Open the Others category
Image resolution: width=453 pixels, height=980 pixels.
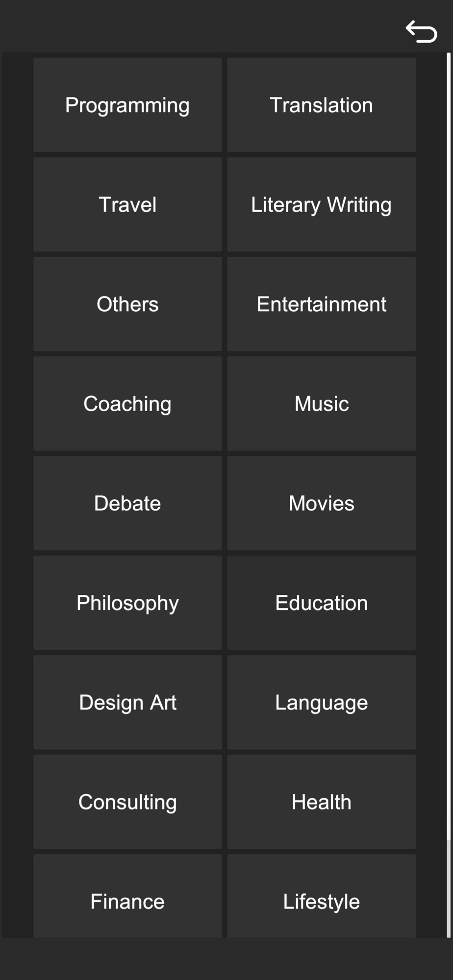(x=127, y=304)
